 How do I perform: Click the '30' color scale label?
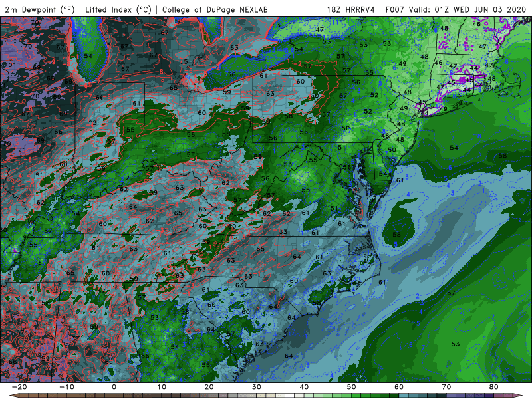[x=257, y=387]
